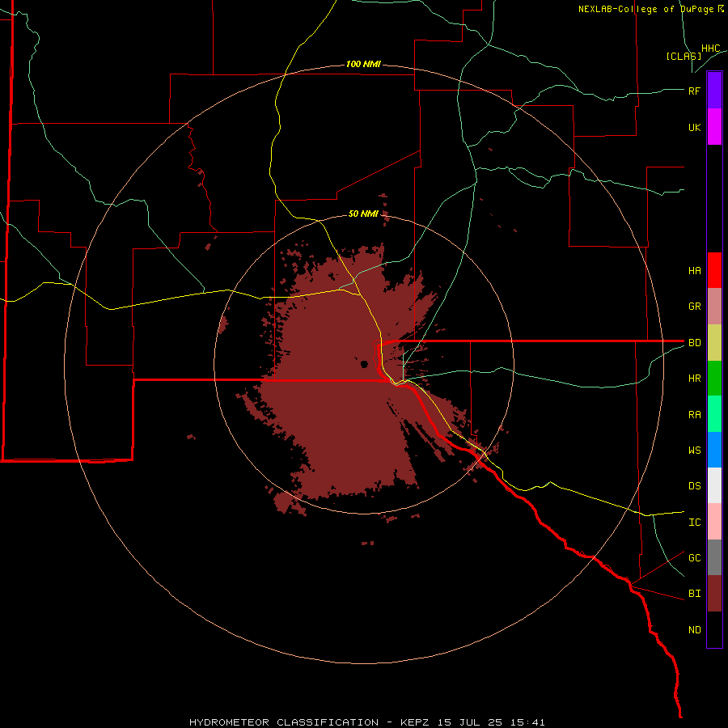The height and width of the screenshot is (728, 728).
Task: Click the HHC product label
Action: coord(711,49)
